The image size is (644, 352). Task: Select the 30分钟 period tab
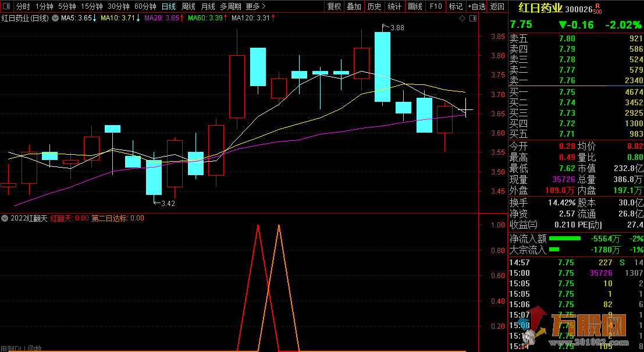(119, 6)
